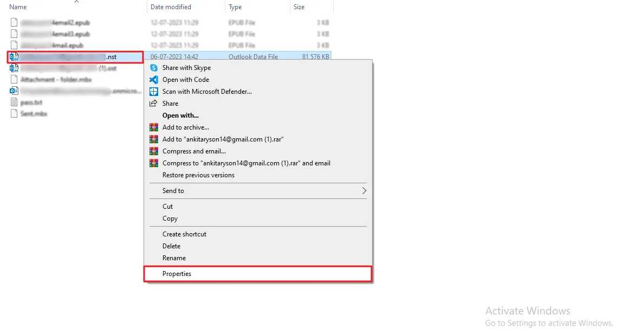
Task: Open Properties from the context menu
Action: (177, 274)
